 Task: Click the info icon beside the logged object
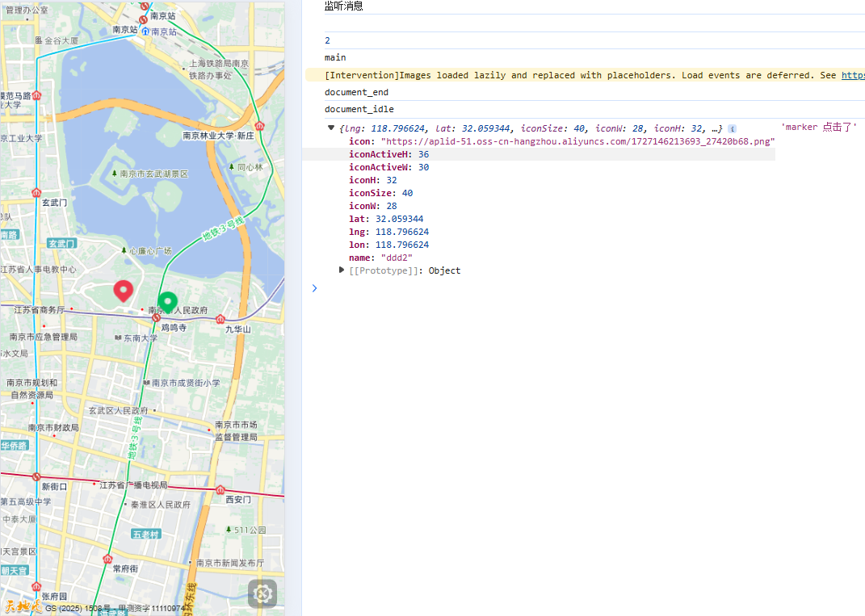click(732, 129)
